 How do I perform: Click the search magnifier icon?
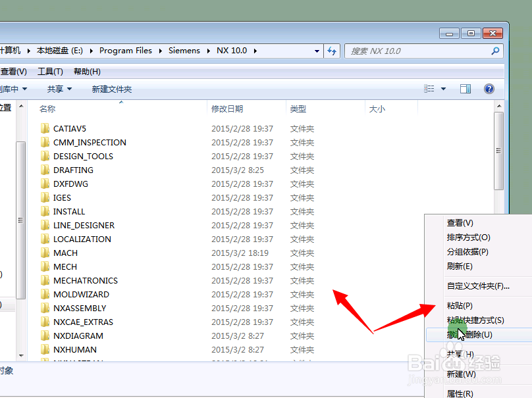point(495,51)
